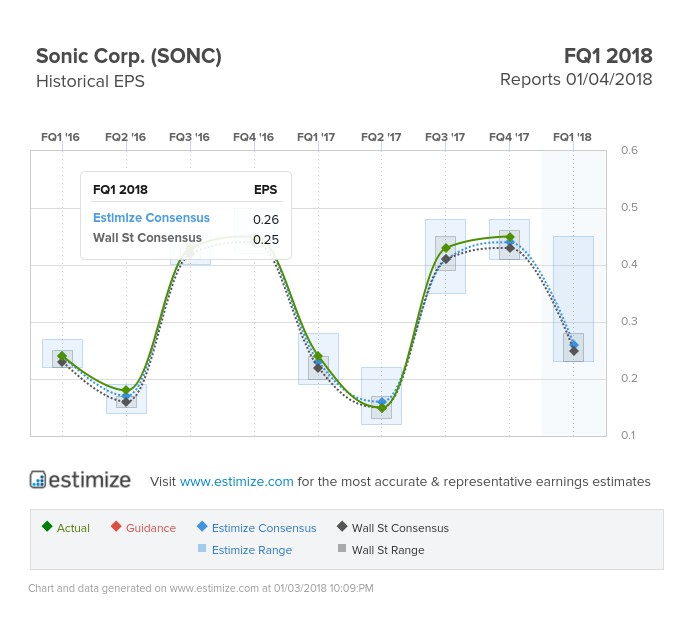Click the 0.1 y-axis value
Viewport: 685px width, 620px height.
click(628, 435)
